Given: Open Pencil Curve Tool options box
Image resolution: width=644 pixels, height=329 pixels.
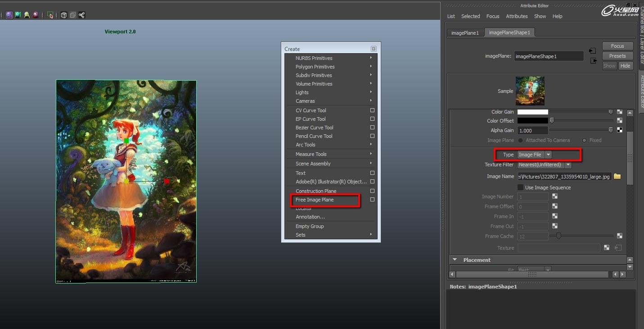Looking at the screenshot, I should point(372,136).
